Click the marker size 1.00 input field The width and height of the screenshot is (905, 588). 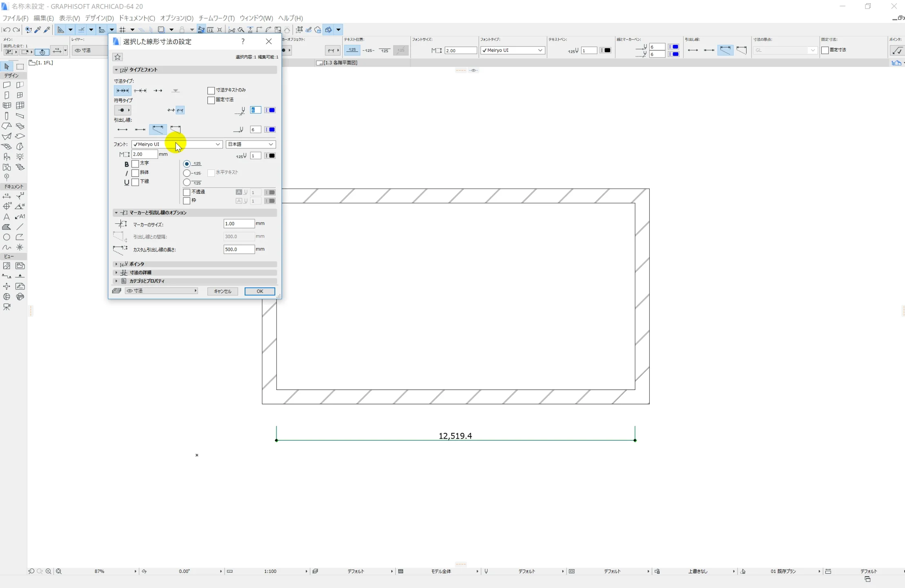coord(239,224)
